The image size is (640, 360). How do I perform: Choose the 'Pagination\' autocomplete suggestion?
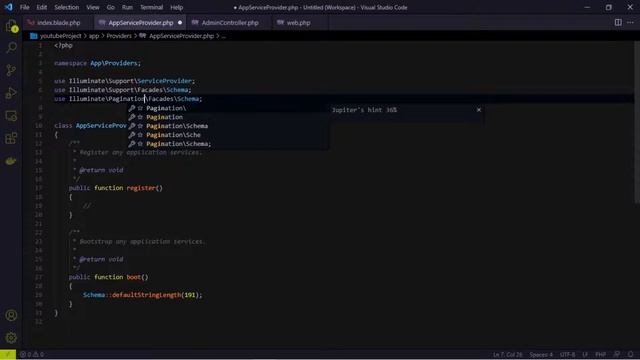point(229,108)
